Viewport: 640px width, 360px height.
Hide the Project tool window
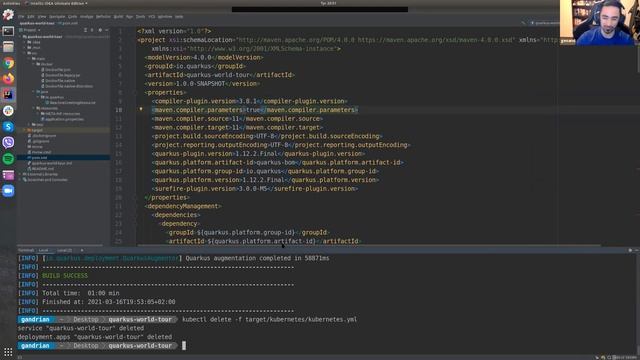[x=107, y=30]
